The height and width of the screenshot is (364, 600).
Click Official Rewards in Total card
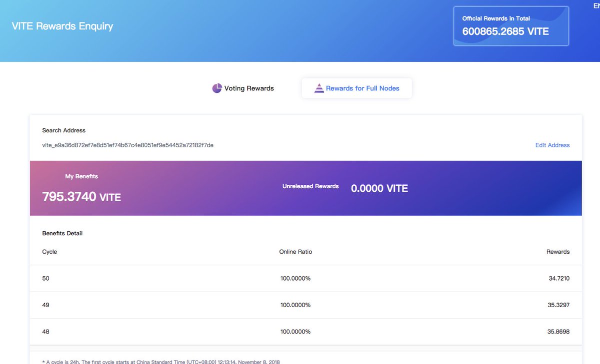click(511, 26)
